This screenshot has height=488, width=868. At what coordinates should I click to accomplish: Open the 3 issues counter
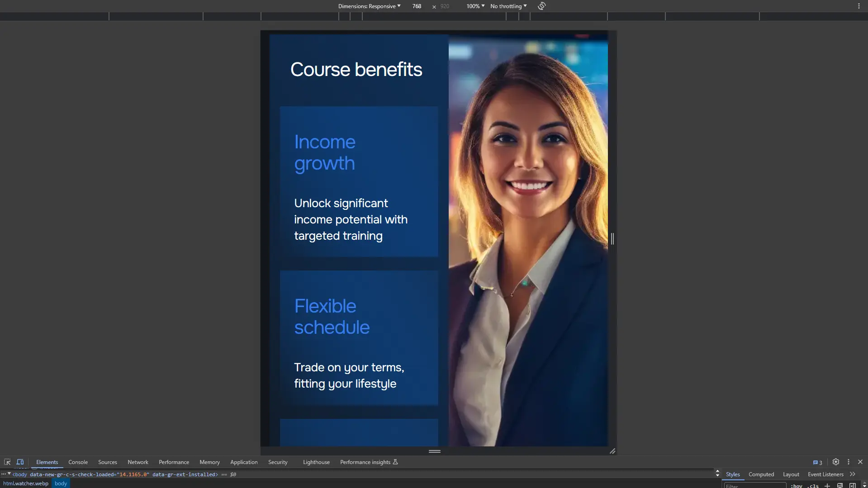817,462
